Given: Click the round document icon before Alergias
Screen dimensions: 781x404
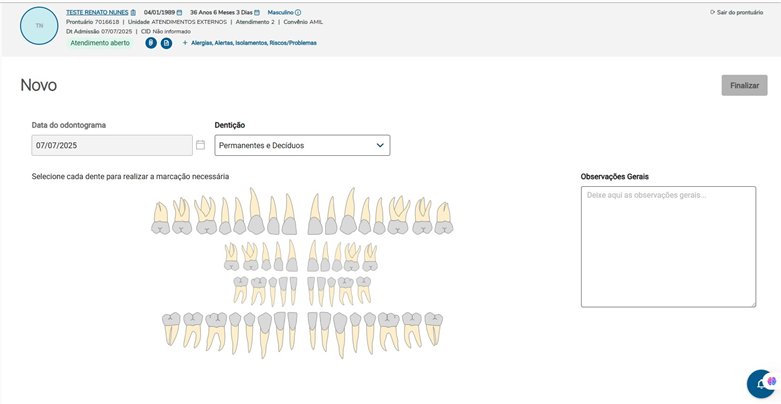Looking at the screenshot, I should [167, 43].
